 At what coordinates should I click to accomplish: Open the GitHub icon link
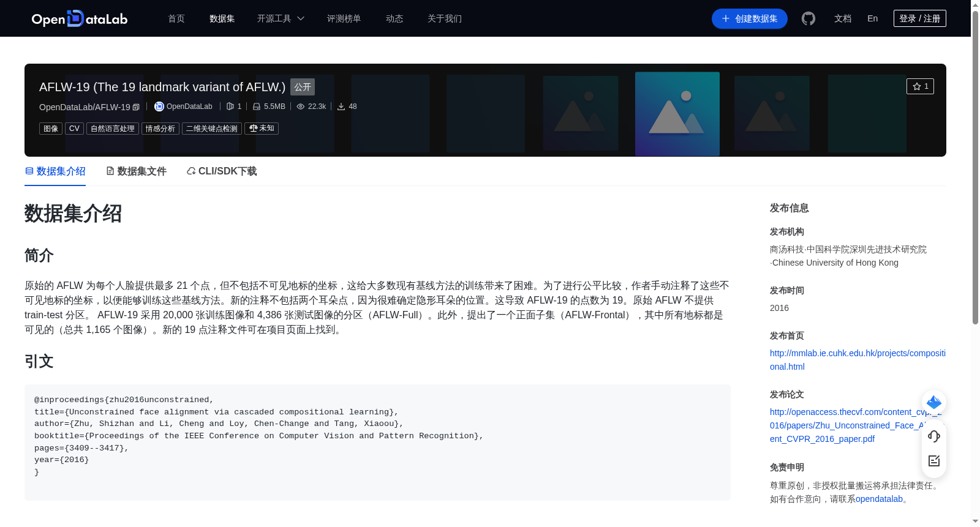[809, 18]
